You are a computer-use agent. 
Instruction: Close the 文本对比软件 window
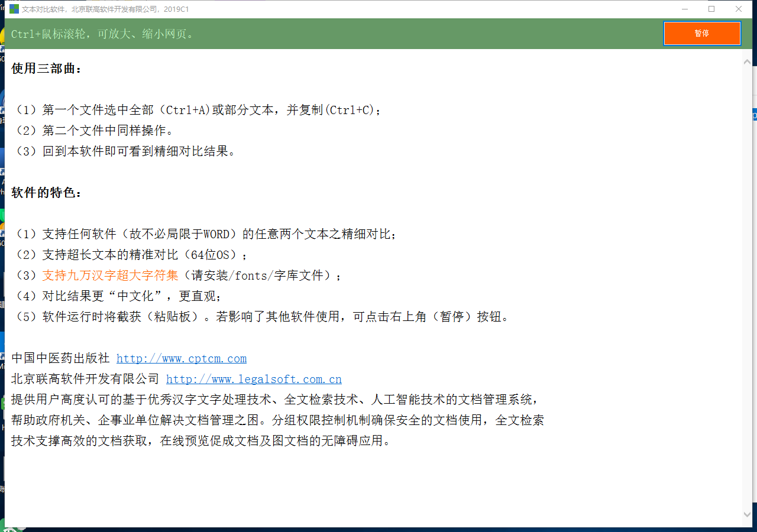739,9
